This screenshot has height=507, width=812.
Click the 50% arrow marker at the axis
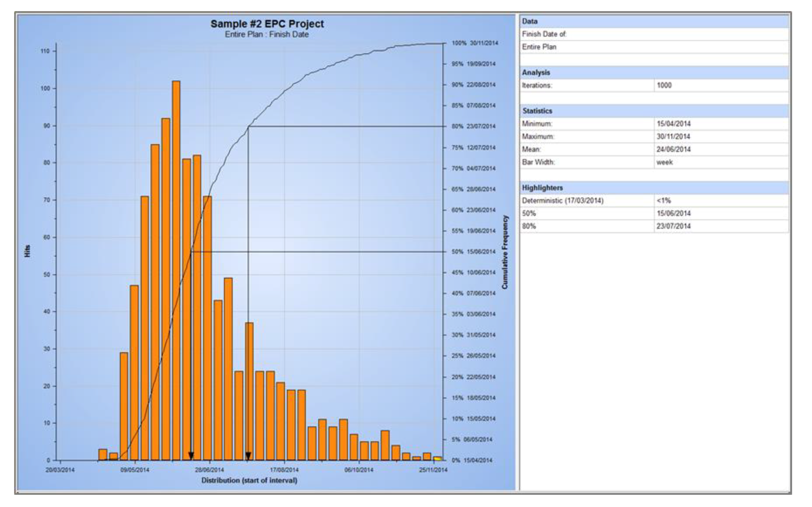click(191, 456)
